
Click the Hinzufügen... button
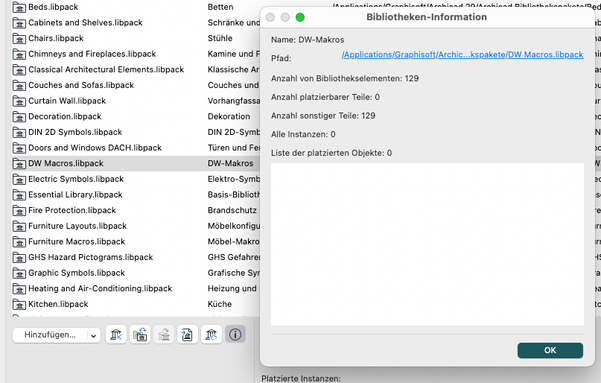[50, 335]
